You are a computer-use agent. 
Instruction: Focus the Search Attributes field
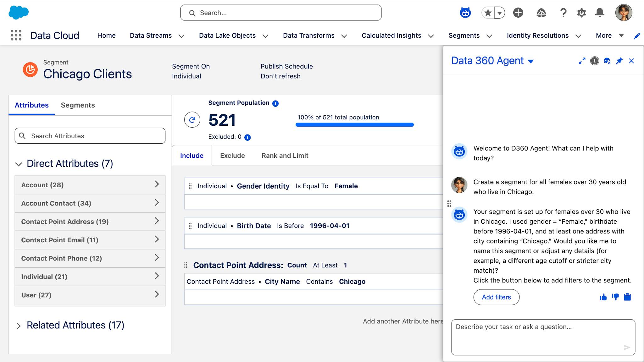pyautogui.click(x=90, y=136)
